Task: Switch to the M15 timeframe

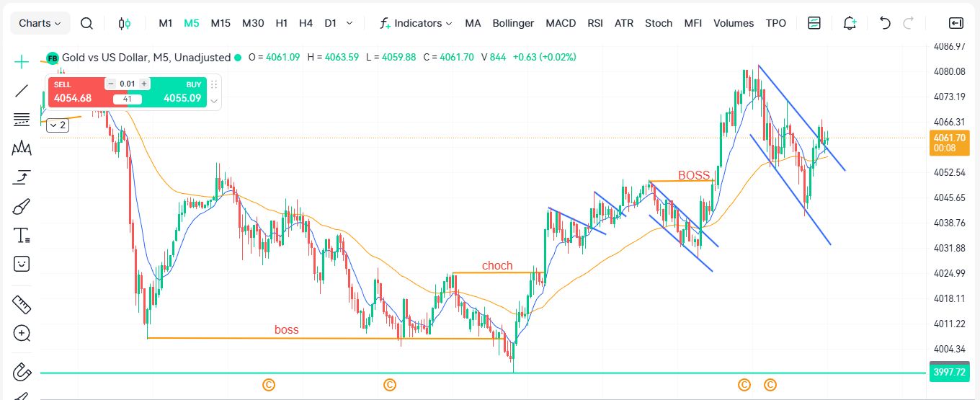Action: [220, 23]
